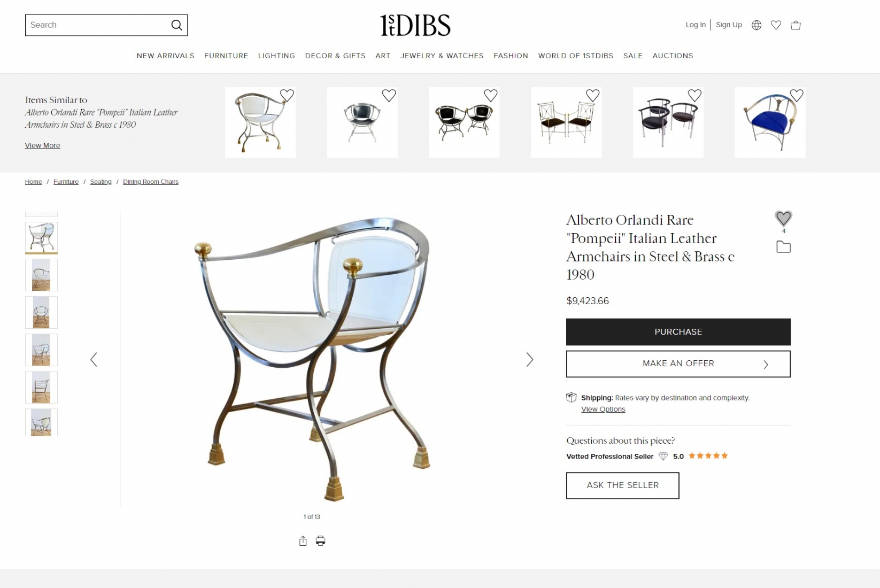The image size is (880, 588).
Task: Open the Jewelry & Watches menu
Action: [442, 56]
